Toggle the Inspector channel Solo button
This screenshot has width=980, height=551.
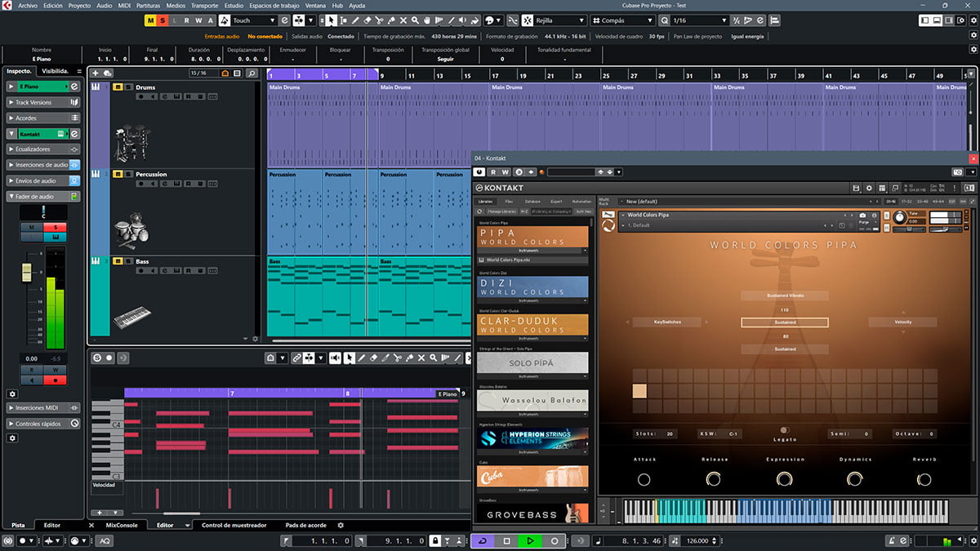[x=56, y=227]
